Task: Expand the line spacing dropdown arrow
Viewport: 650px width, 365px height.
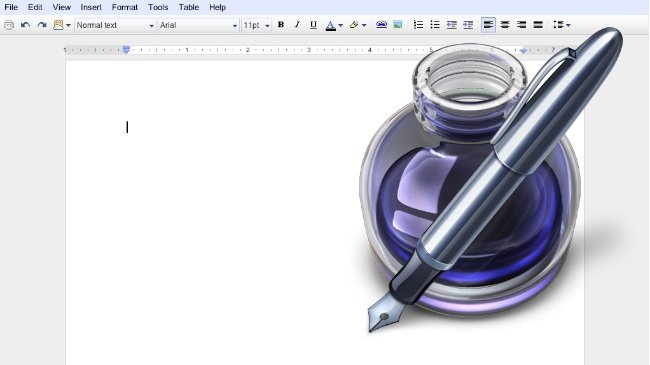Action: point(568,26)
